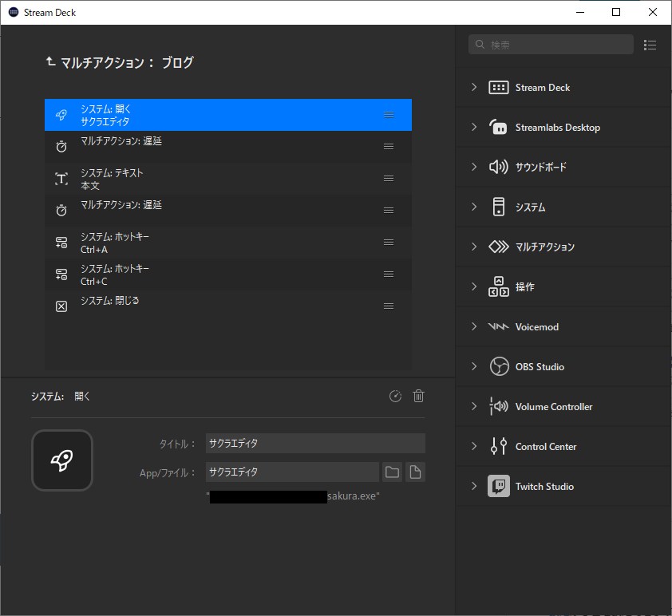The height and width of the screenshot is (616, 672).
Task: Select the システム: テキスト action label
Action: pyautogui.click(x=112, y=173)
